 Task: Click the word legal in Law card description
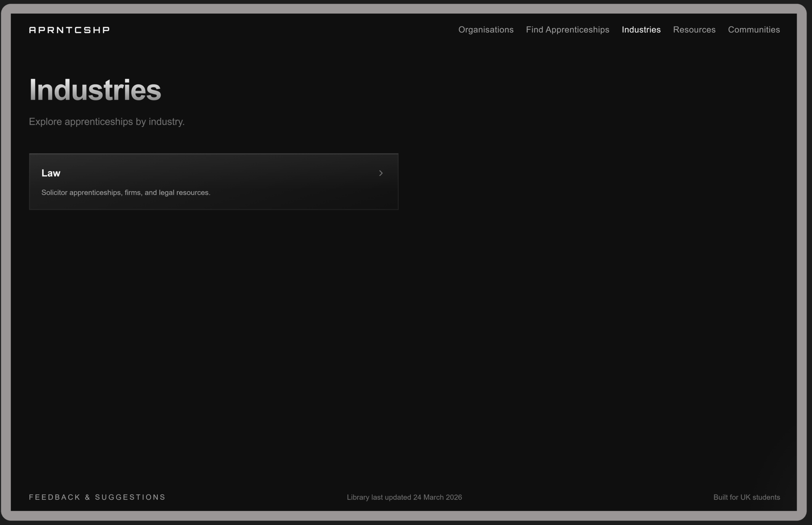(166, 193)
